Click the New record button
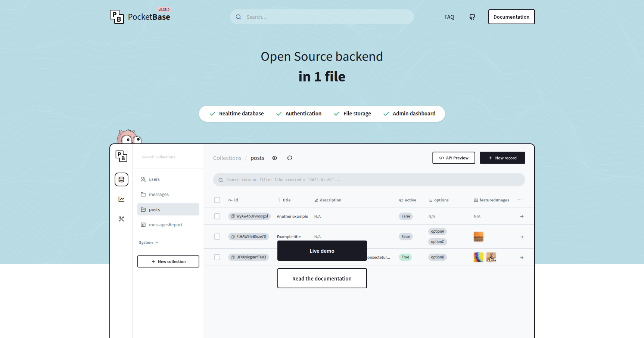The width and height of the screenshot is (644, 338). click(x=502, y=158)
